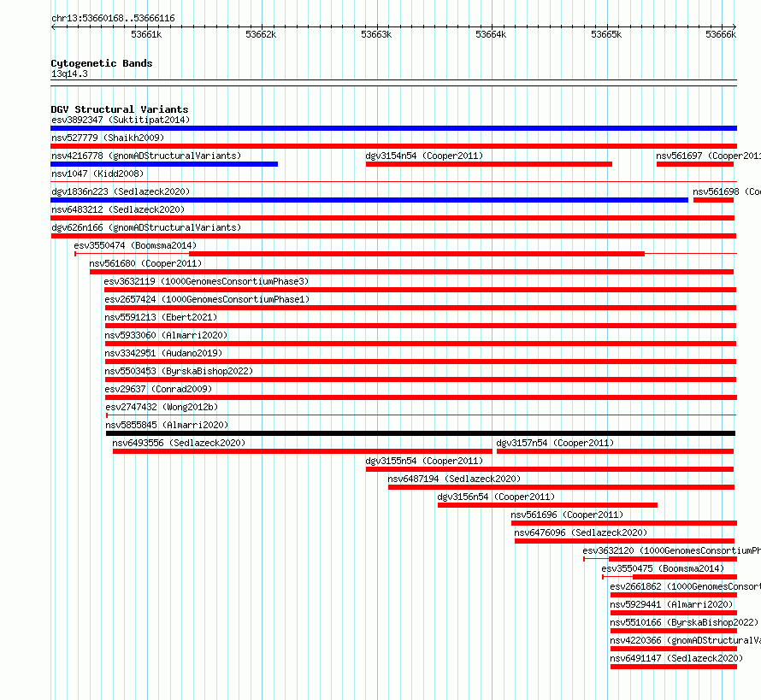Open the nsv1047 (Kidd2008) entry

97,174
